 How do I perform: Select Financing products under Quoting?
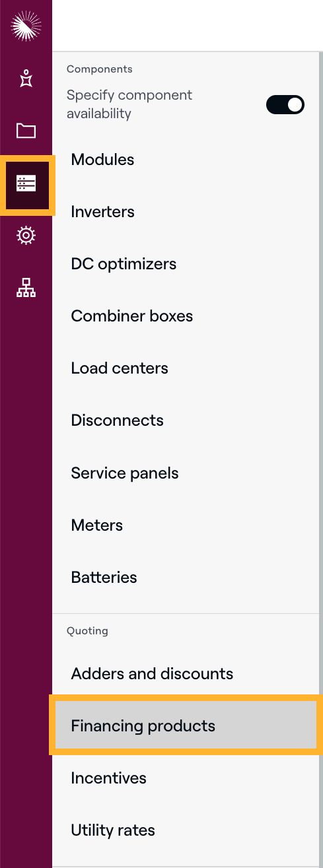coord(185,726)
